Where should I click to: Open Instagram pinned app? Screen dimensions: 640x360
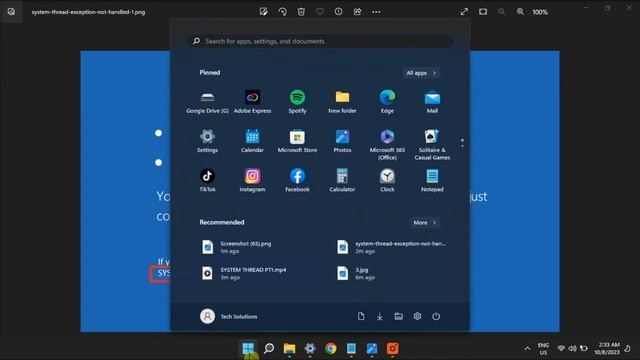tap(252, 180)
